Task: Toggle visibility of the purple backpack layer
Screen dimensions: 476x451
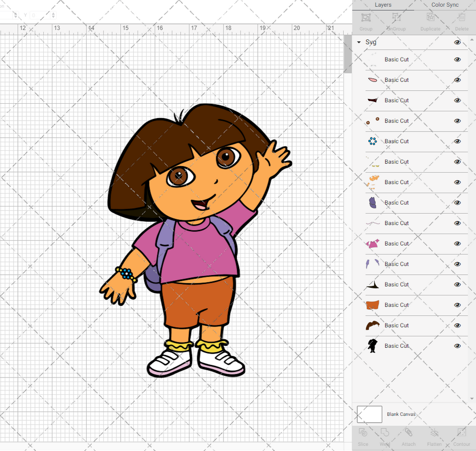Action: click(457, 203)
